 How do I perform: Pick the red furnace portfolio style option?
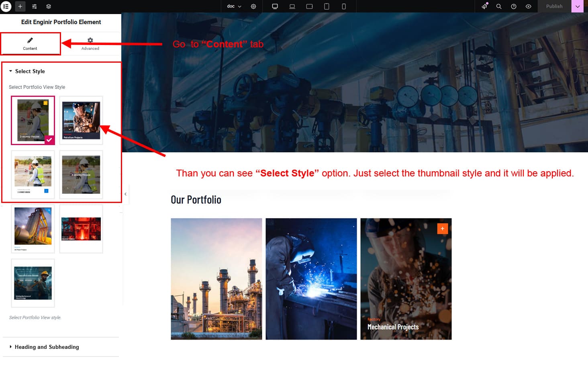click(81, 229)
